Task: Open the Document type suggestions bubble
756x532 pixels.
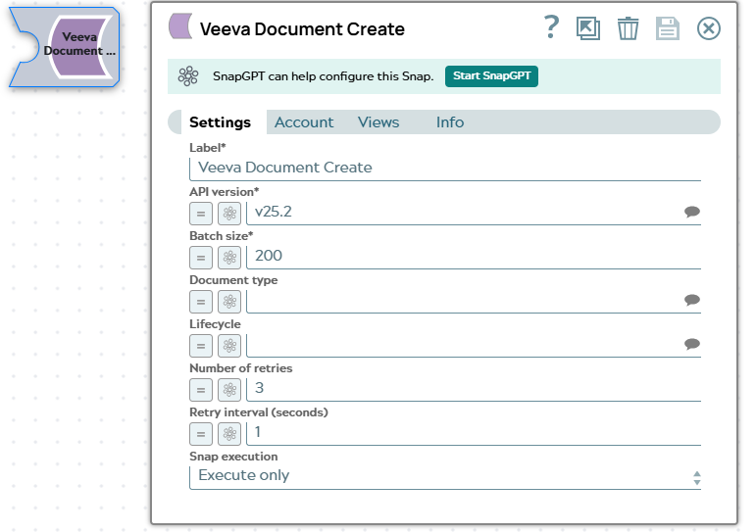Action: pyautogui.click(x=692, y=300)
